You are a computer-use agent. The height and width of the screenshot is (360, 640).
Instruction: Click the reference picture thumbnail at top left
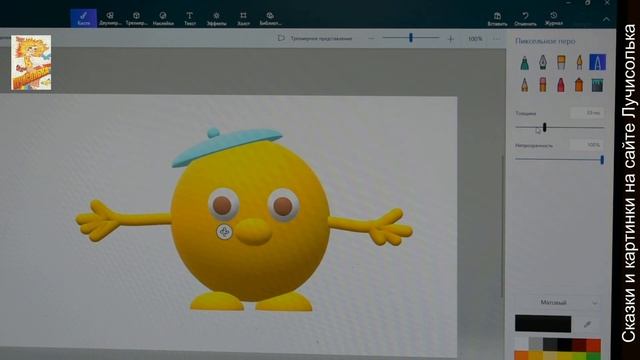tap(31, 62)
